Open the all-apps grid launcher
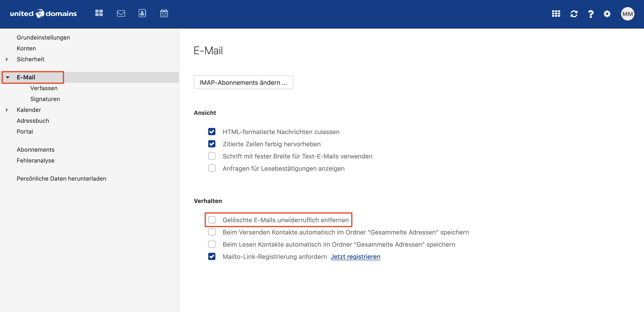The image size is (644, 312). click(556, 14)
